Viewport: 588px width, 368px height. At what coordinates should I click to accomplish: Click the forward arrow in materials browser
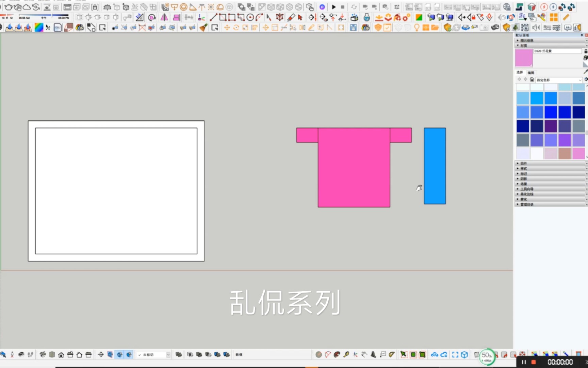[x=525, y=79]
